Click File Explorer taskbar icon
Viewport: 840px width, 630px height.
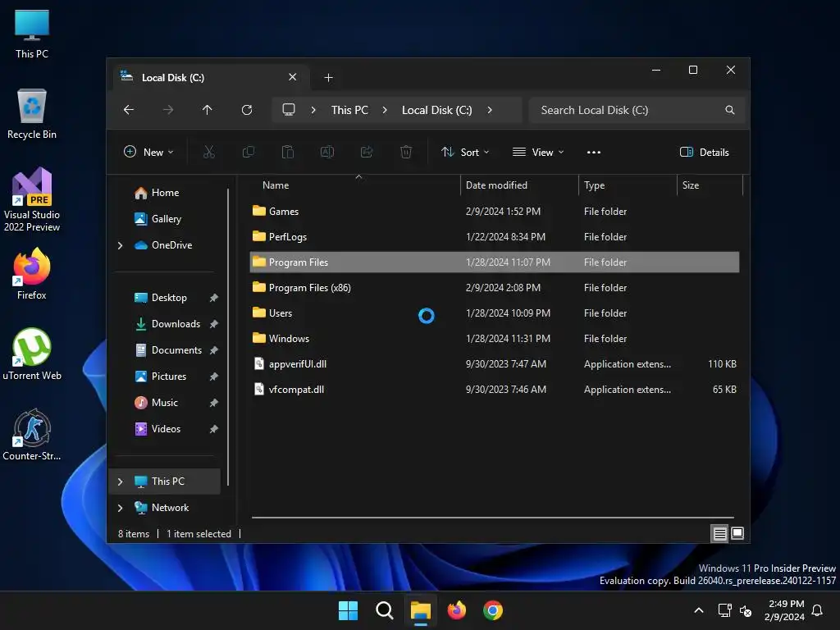(x=421, y=610)
